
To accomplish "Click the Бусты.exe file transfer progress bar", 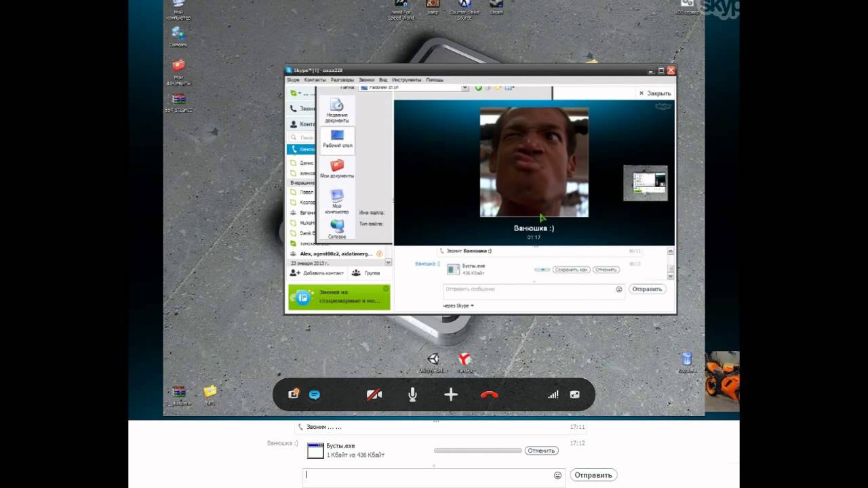I will [478, 451].
